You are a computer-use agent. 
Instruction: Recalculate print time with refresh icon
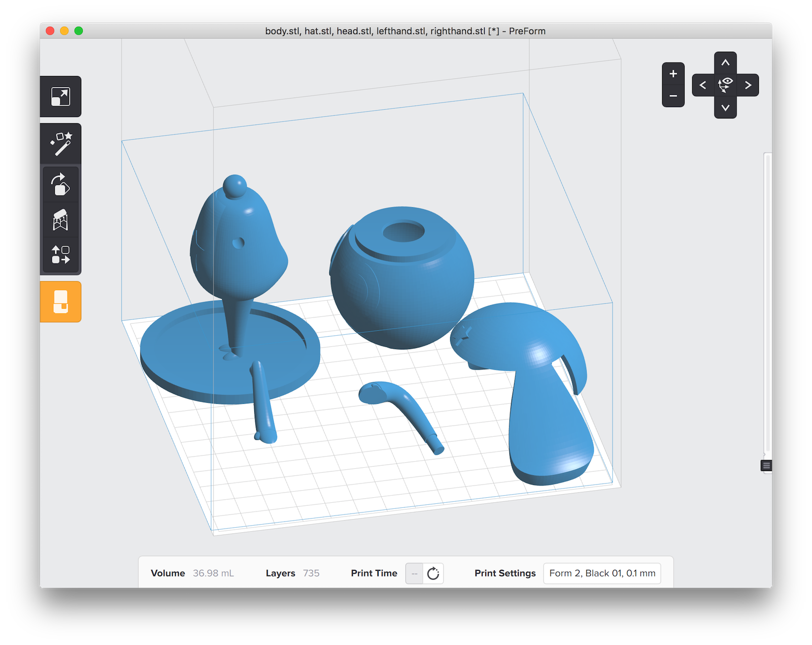point(433,573)
